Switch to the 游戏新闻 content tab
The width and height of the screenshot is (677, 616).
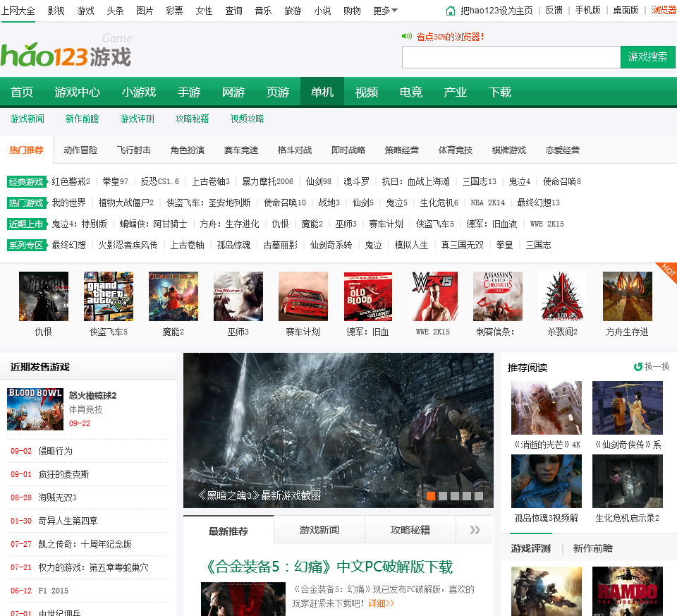[319, 530]
